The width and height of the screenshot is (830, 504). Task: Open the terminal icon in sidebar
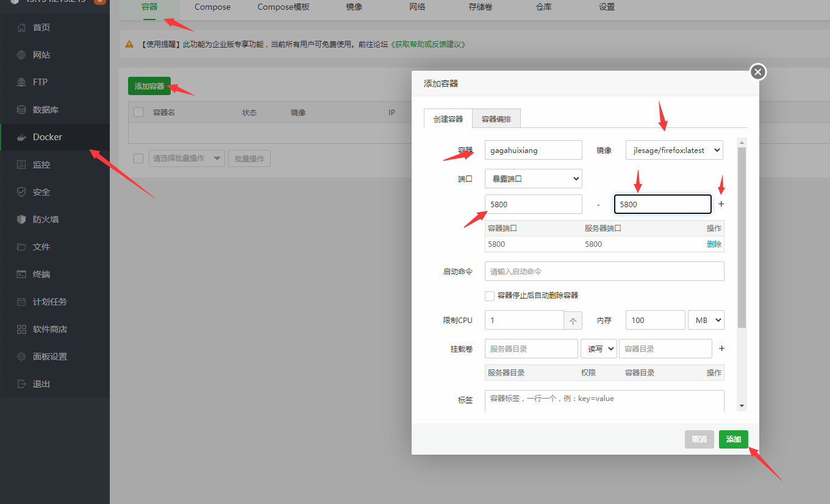pyautogui.click(x=21, y=274)
